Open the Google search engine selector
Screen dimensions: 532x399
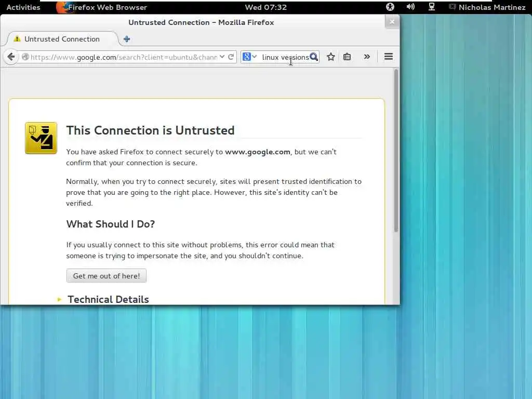point(250,57)
